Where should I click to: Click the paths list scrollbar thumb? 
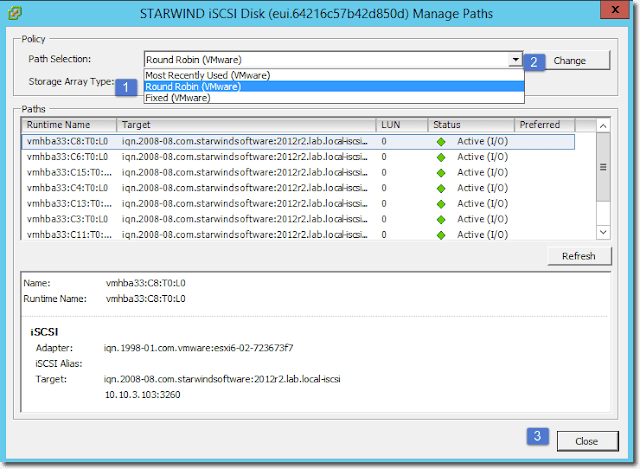(603, 167)
